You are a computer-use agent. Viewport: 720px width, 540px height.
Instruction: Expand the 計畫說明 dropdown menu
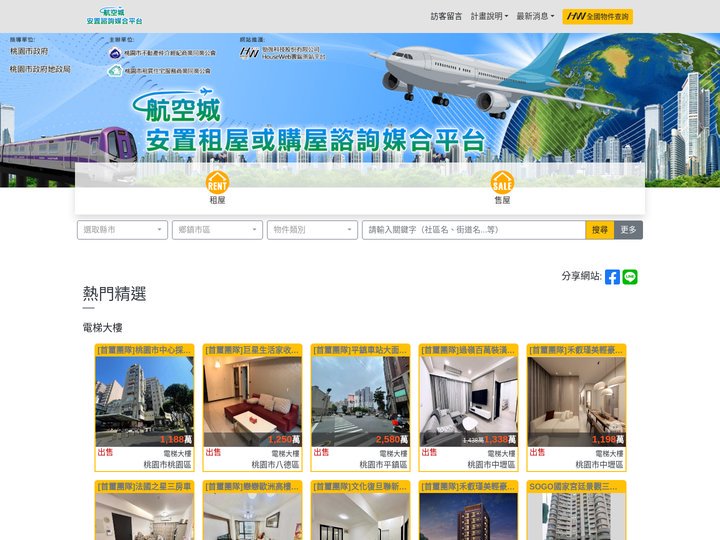click(x=489, y=16)
